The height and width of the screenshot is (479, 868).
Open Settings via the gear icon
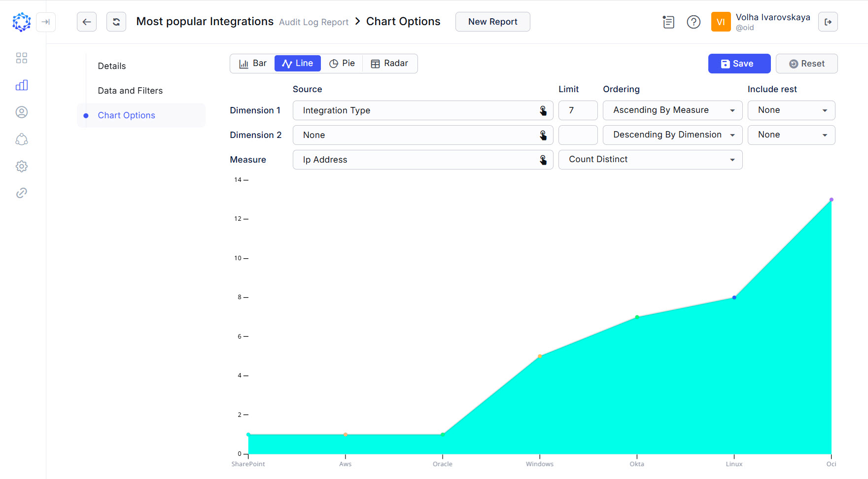tap(22, 166)
